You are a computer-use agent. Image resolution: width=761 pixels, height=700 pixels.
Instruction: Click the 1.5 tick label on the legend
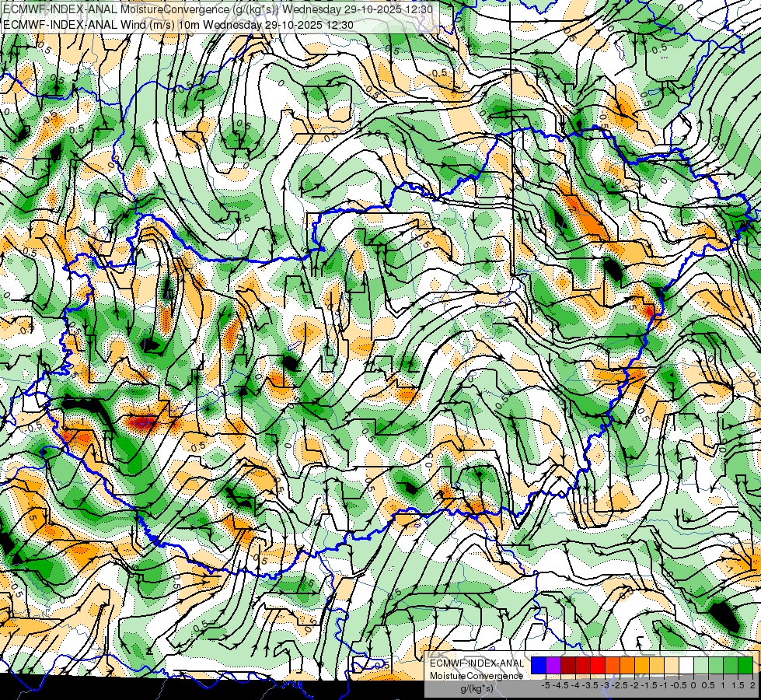738,685
